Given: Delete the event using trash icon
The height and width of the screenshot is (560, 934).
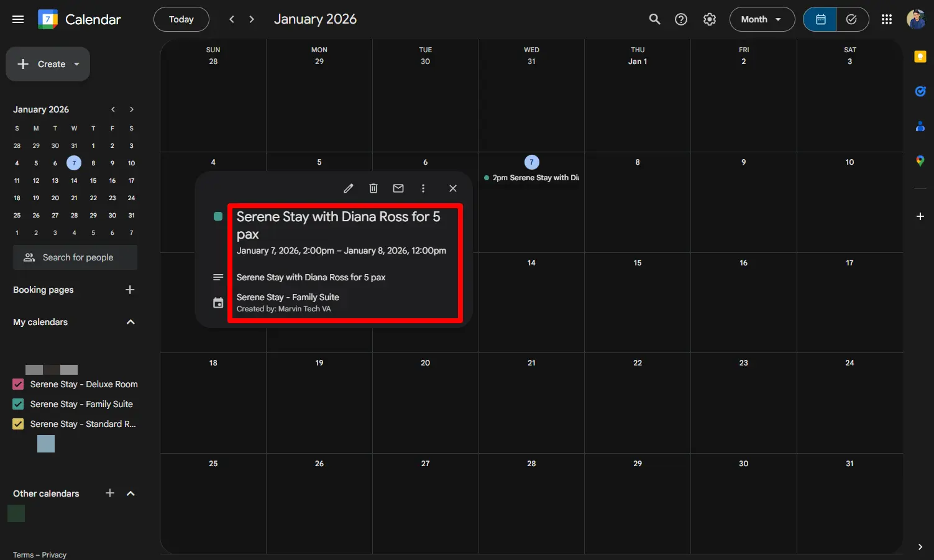Looking at the screenshot, I should click(x=373, y=188).
